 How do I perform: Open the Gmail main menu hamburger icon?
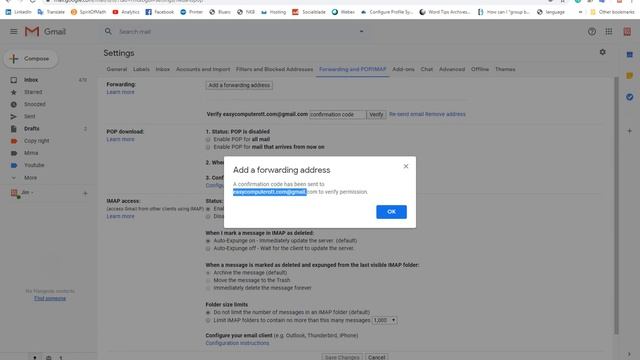tap(13, 31)
